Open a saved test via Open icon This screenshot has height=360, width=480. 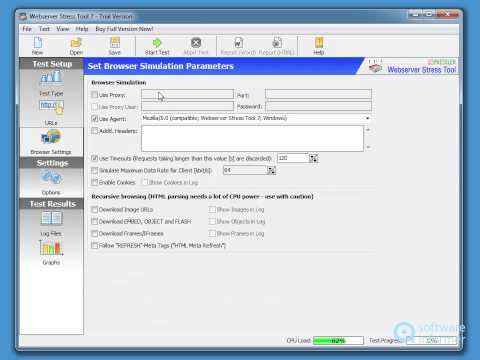(x=76, y=46)
